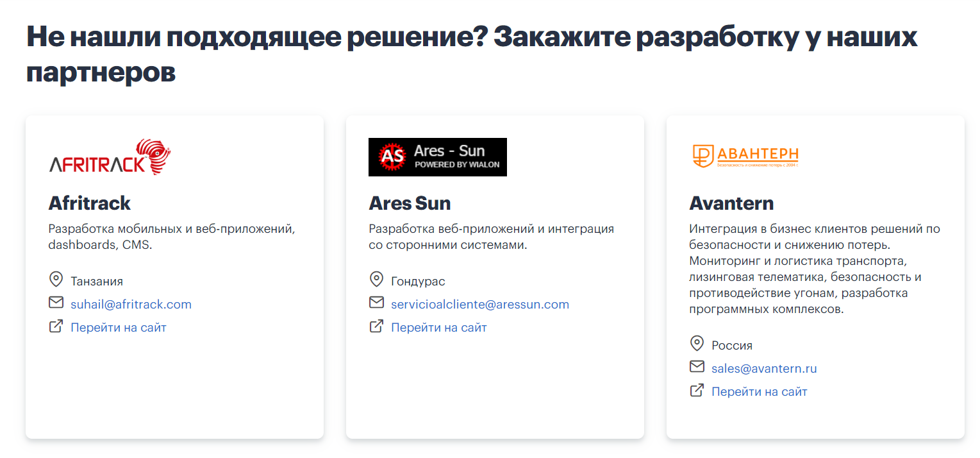Viewport: 980px width, 458px height.
Task: Click the external link icon in Avantern card
Action: pos(697,391)
